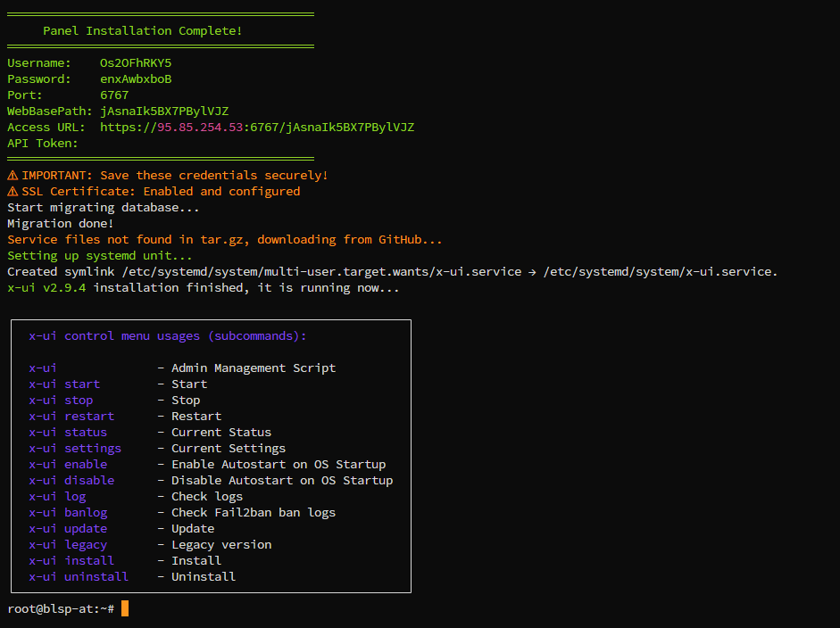Click the arrow symbol in symlink line
The width and height of the screenshot is (840, 628).
click(x=532, y=272)
